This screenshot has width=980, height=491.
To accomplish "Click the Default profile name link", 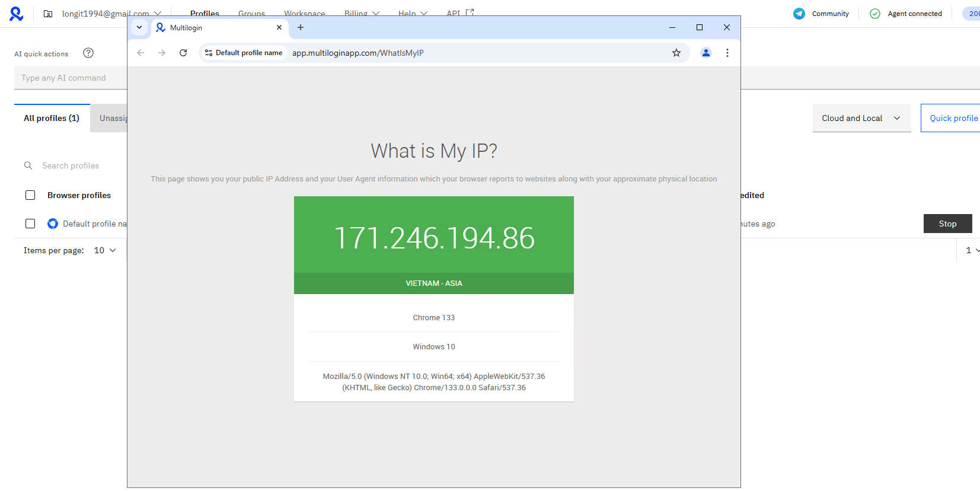I will (95, 224).
